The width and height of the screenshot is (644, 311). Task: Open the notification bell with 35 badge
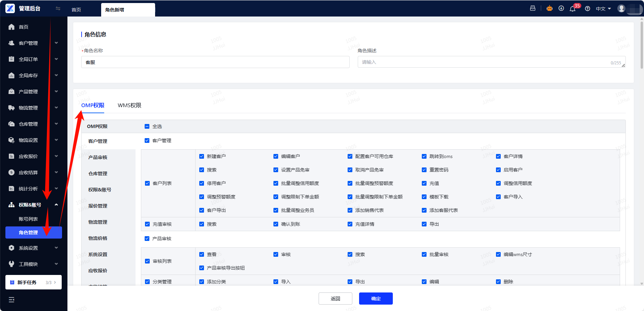click(x=573, y=9)
